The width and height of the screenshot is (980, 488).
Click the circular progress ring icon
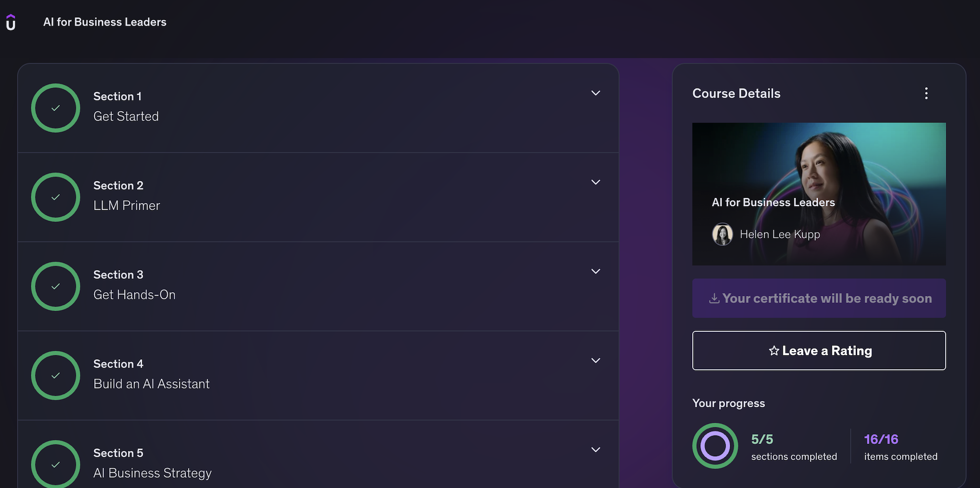point(715,446)
